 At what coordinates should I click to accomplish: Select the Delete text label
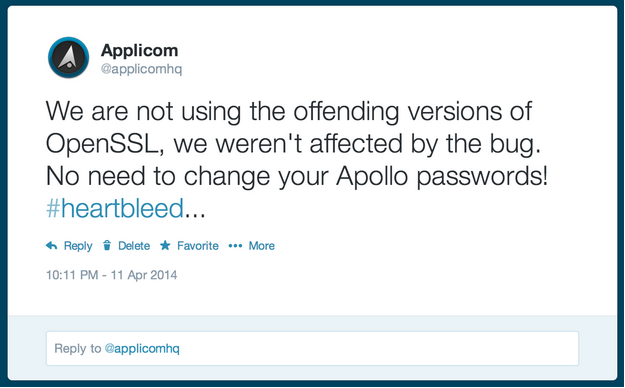click(134, 246)
